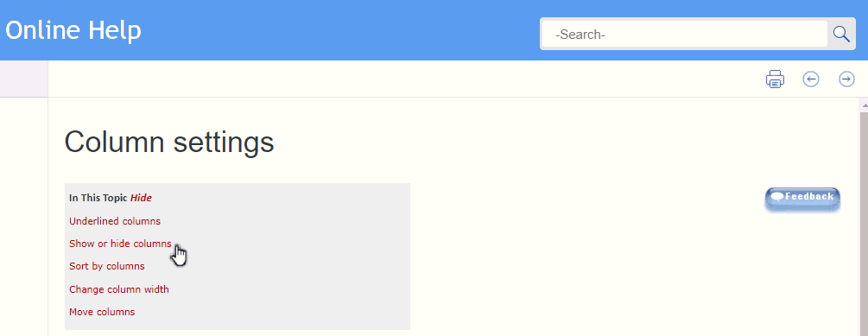Click into the -Search- field
868x336 pixels.
click(685, 35)
